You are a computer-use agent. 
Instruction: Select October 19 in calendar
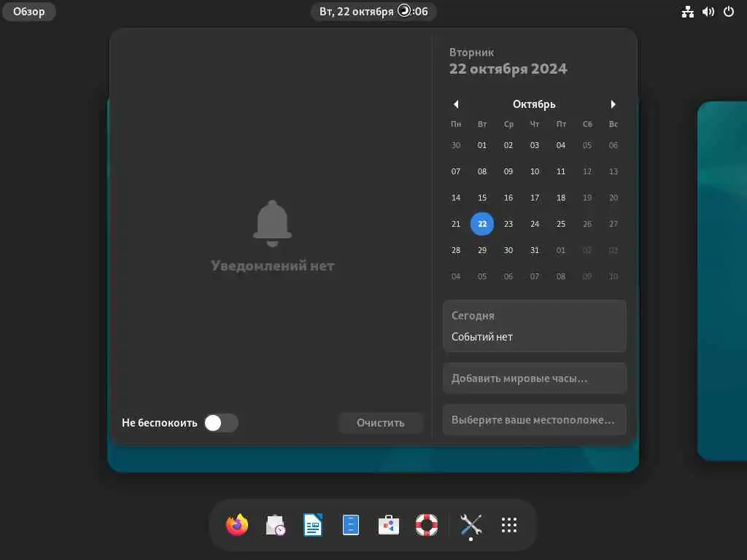pos(587,198)
